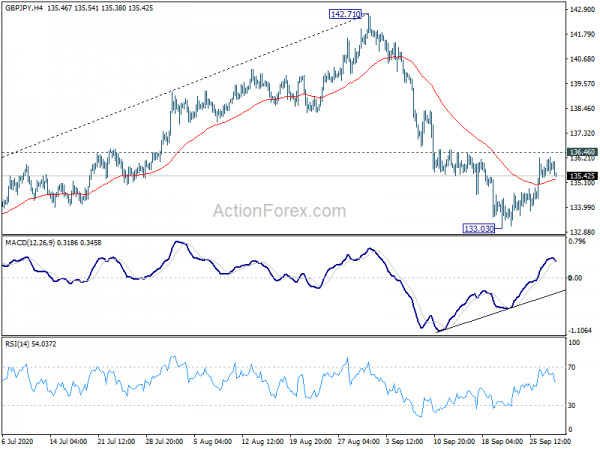Click the 27 Aug 04:00 date label
600x450 pixels.
click(x=359, y=441)
